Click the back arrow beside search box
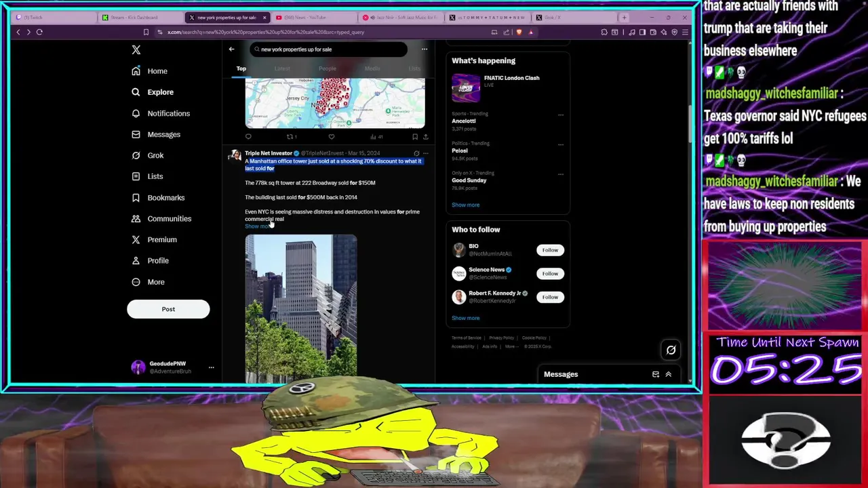868x488 pixels. [x=231, y=49]
